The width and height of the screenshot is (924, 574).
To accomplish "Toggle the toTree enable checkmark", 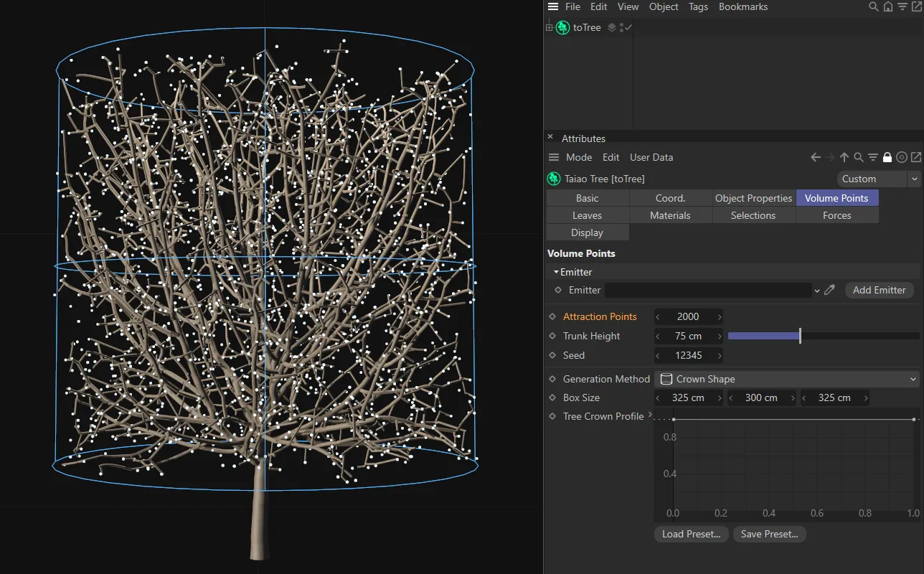I will (628, 28).
